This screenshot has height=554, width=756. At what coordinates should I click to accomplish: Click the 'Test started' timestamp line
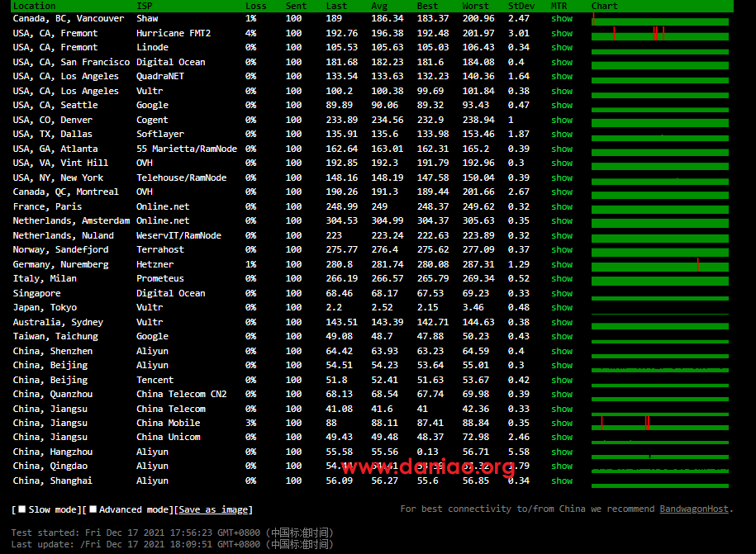pyautogui.click(x=172, y=533)
